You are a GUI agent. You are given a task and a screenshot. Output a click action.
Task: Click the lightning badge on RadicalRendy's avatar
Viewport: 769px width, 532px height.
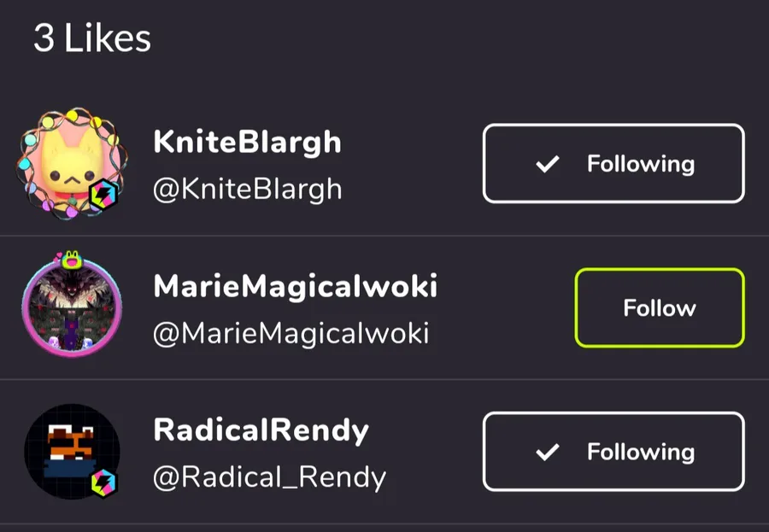click(x=103, y=482)
